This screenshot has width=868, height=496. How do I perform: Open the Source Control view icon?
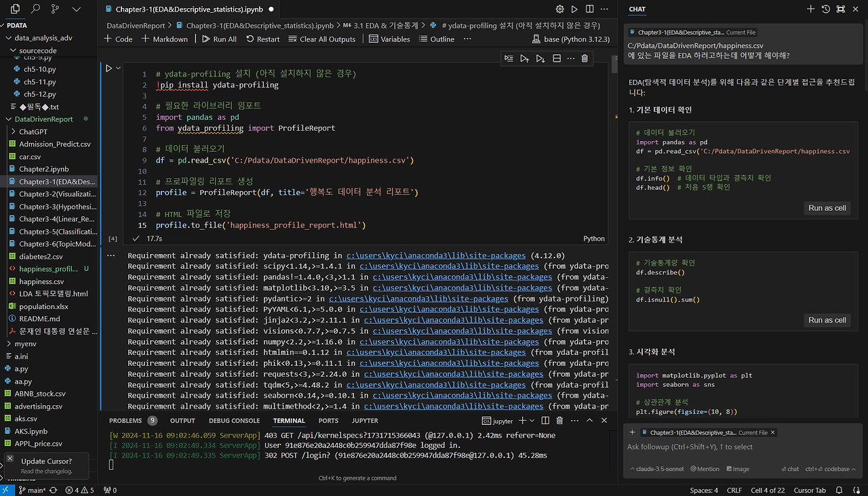coord(55,9)
